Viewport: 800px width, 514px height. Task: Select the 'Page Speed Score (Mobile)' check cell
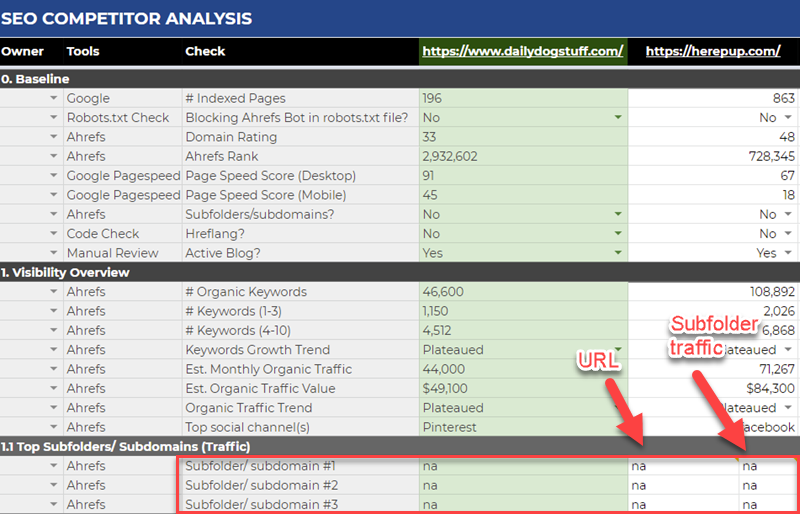[x=300, y=196]
